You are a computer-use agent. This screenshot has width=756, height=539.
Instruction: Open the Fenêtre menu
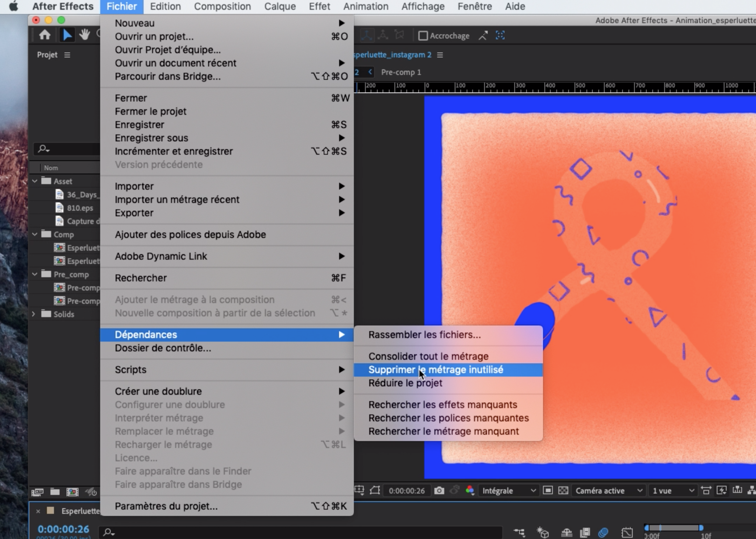click(x=475, y=6)
